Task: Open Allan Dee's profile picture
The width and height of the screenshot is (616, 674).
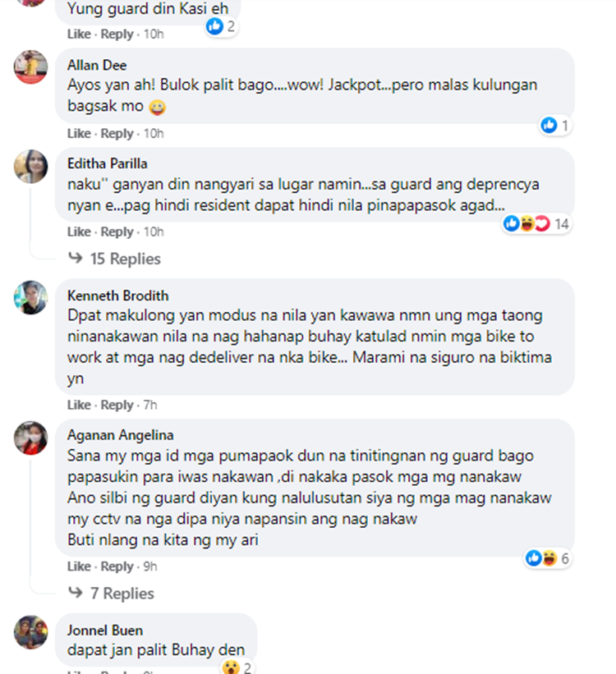Action: pos(30,67)
